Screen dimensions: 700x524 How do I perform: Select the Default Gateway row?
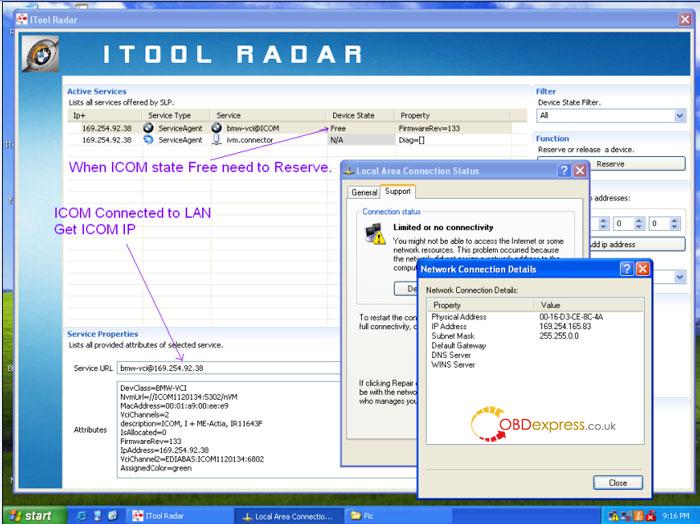click(x=535, y=345)
